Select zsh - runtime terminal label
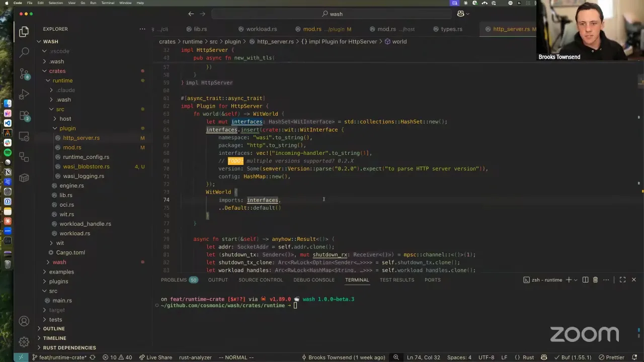The height and width of the screenshot is (362, 644). point(543,280)
